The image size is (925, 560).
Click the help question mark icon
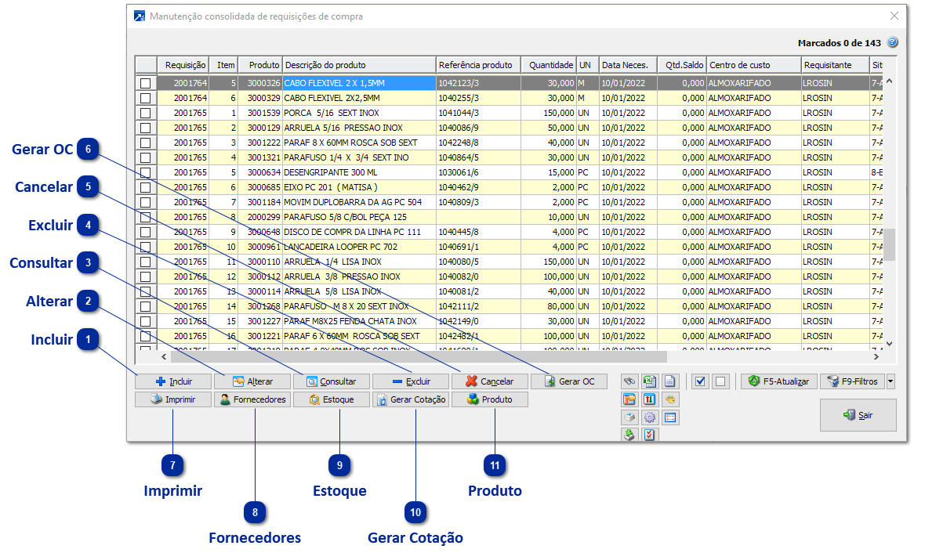892,43
